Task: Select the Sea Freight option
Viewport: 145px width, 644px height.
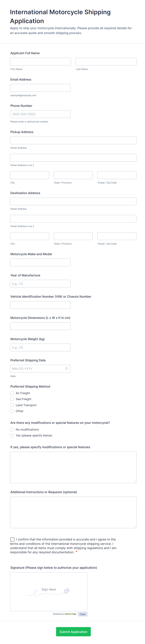Action: click(x=12, y=399)
